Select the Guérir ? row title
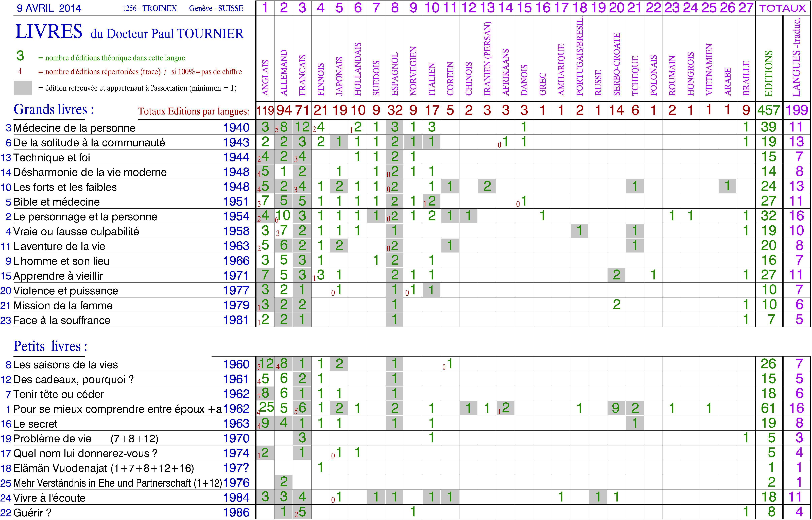The height and width of the screenshot is (520, 812). pos(32,513)
